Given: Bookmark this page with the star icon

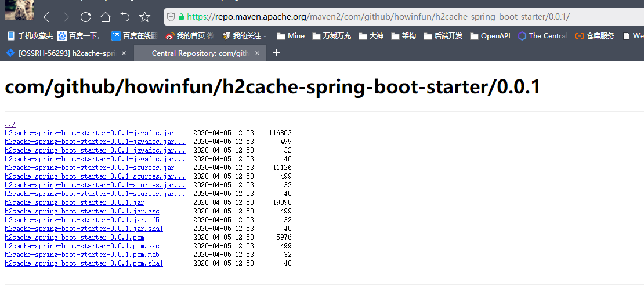Looking at the screenshot, I should (144, 17).
